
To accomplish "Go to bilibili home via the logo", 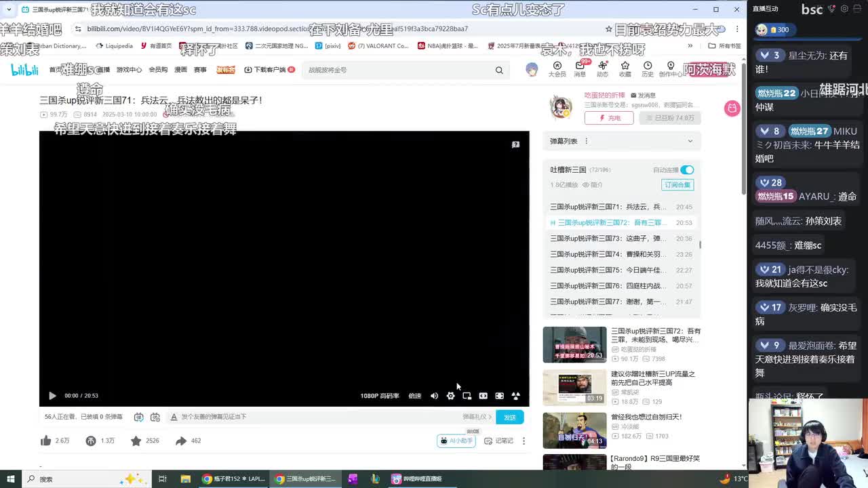I will (x=24, y=70).
